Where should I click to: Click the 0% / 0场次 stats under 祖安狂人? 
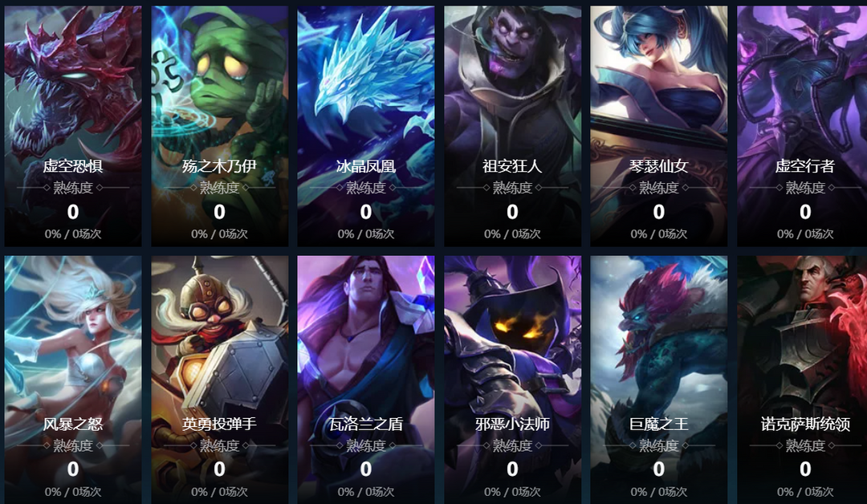click(512, 234)
